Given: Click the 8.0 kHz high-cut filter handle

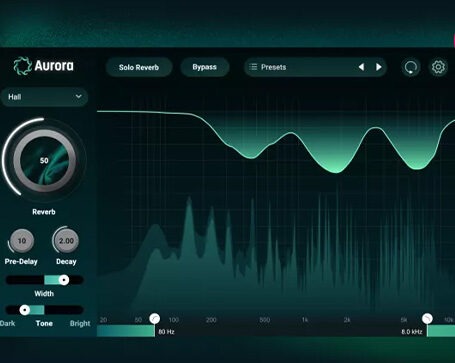Looking at the screenshot, I should coord(427,319).
